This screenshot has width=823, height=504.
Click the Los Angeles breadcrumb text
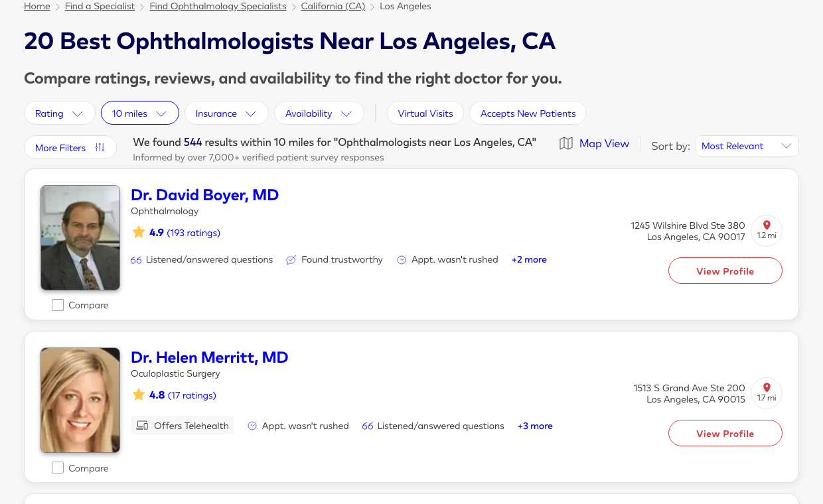click(405, 6)
